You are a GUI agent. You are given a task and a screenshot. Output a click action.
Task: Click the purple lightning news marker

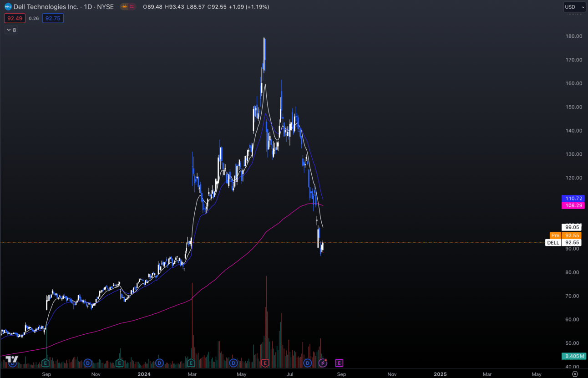323,363
